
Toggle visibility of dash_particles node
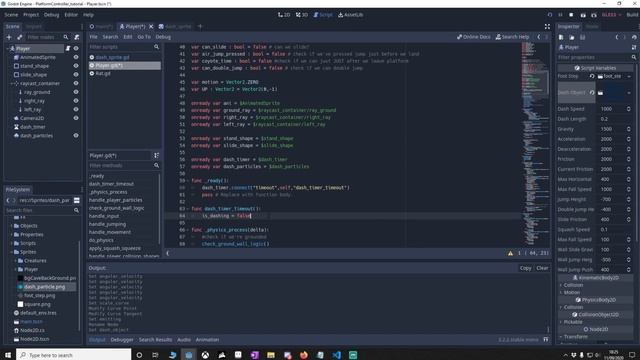click(76, 136)
